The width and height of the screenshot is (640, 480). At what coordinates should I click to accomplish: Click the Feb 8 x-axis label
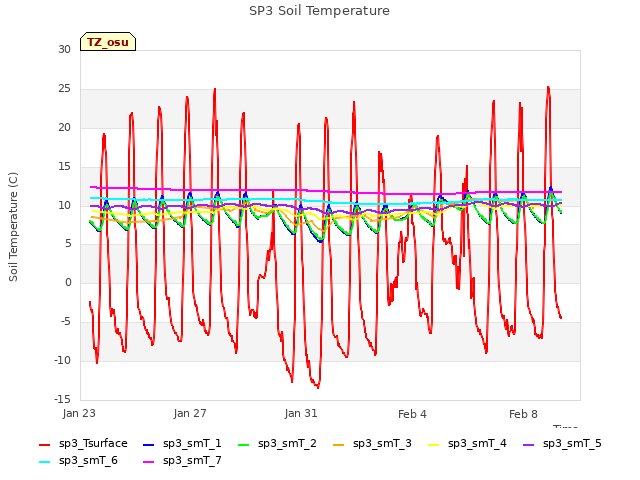[x=523, y=414]
